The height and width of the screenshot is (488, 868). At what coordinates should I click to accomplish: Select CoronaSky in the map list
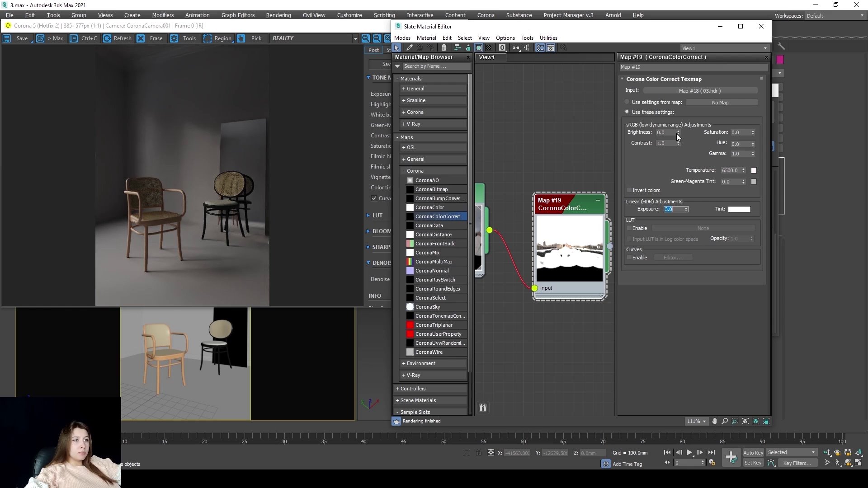(427, 307)
